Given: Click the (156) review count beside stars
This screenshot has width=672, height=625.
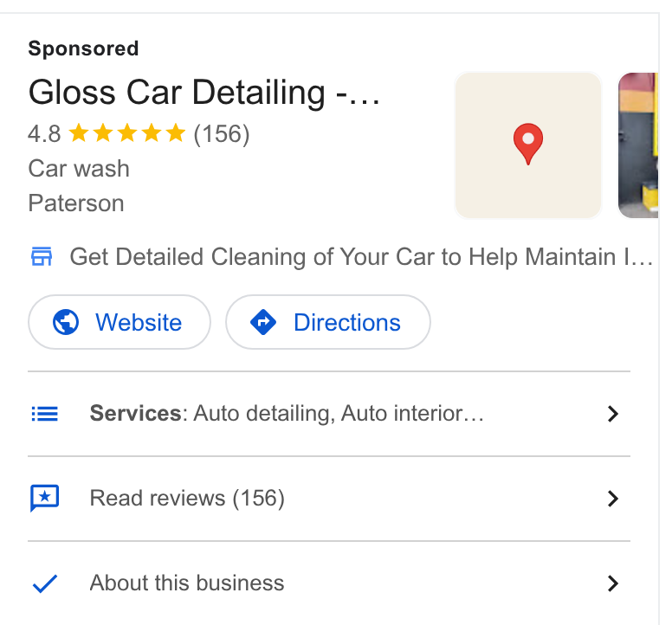Looking at the screenshot, I should 222,134.
